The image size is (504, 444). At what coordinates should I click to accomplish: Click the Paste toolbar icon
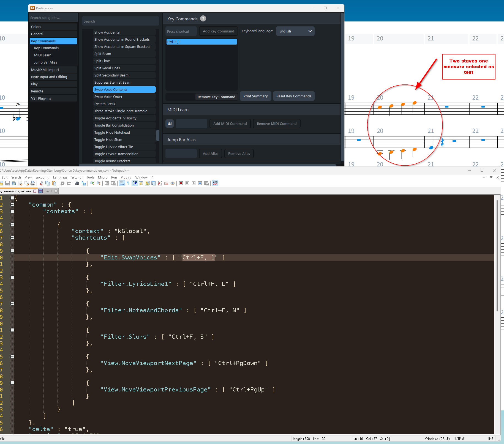[54, 183]
